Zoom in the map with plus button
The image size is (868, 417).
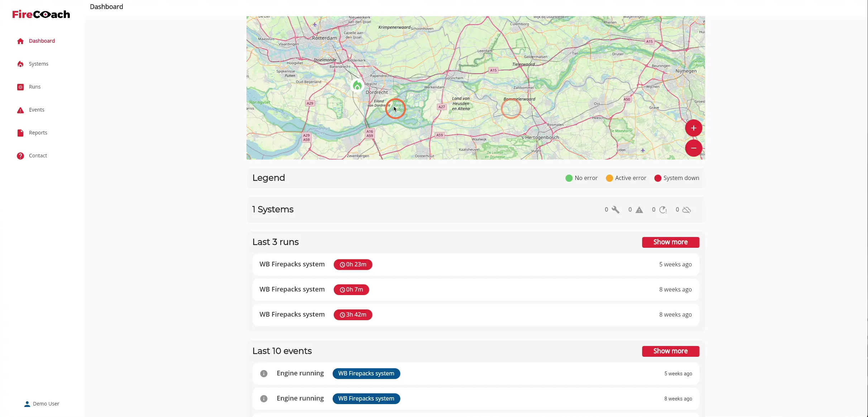coord(694,128)
